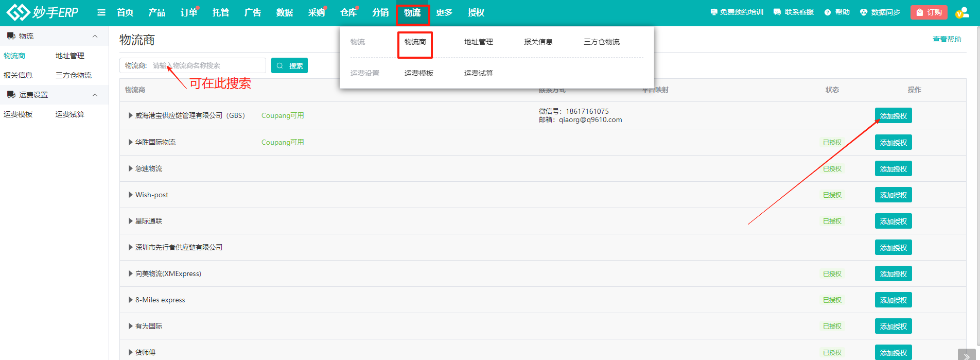The width and height of the screenshot is (980, 360).
Task: Collapse the 运费设置 sidebar section
Action: [95, 95]
